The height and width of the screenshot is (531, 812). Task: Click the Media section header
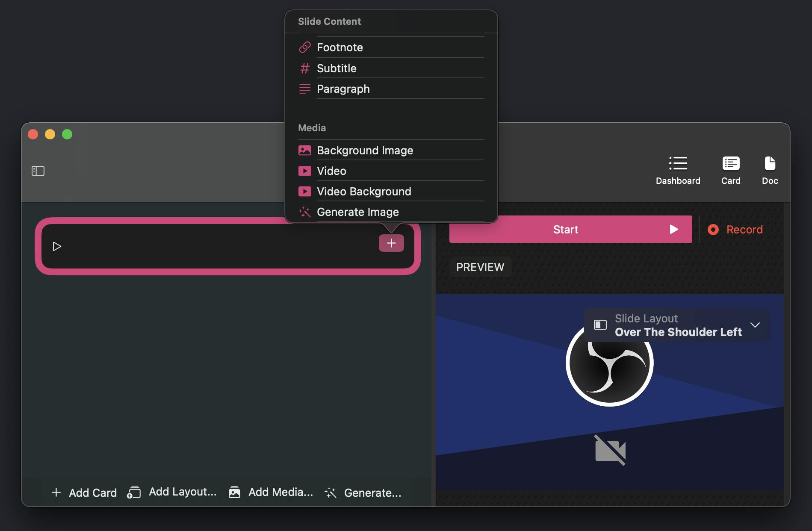click(312, 128)
